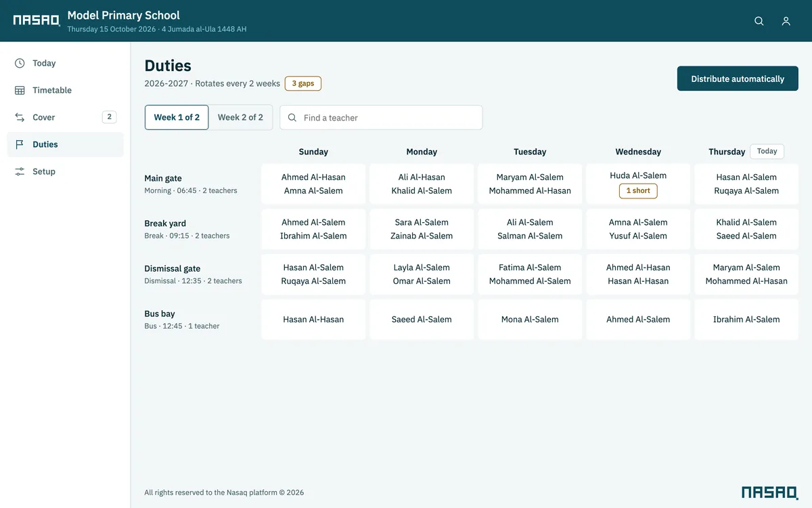Image resolution: width=812 pixels, height=508 pixels.
Task: Open Sunday Main gate duty cell
Action: point(313,184)
